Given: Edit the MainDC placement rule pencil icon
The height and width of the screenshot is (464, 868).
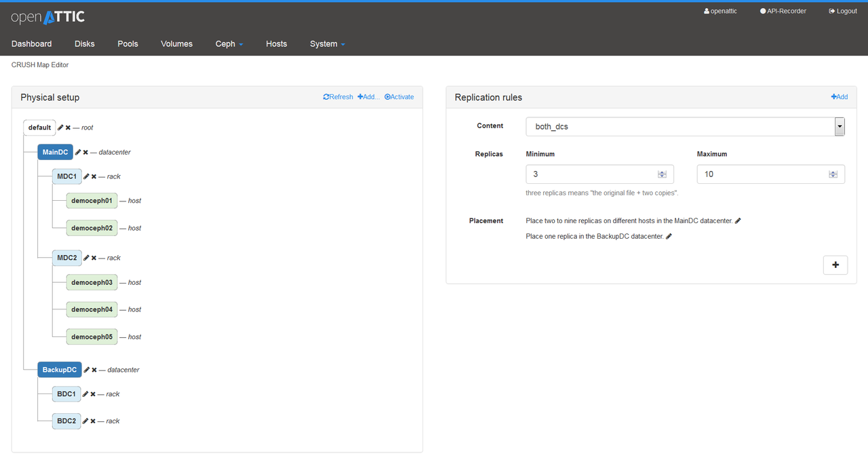Looking at the screenshot, I should pyautogui.click(x=738, y=220).
